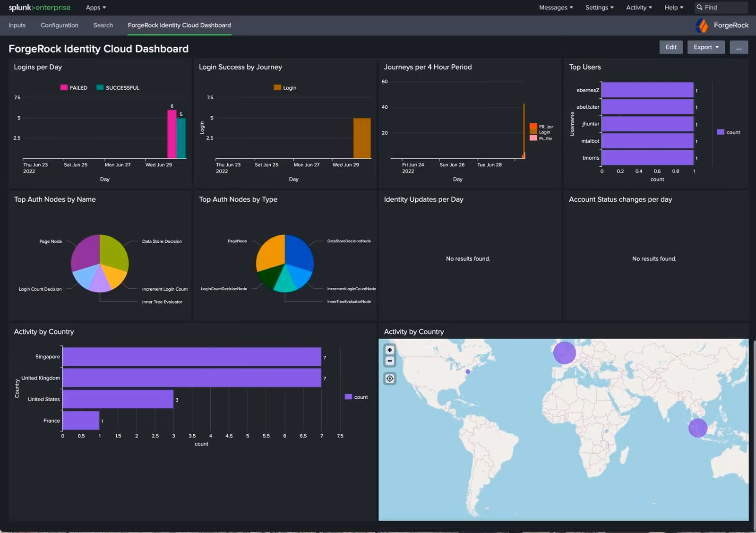The width and height of the screenshot is (756, 533).
Task: Expand the Settings menu
Action: [x=599, y=8]
